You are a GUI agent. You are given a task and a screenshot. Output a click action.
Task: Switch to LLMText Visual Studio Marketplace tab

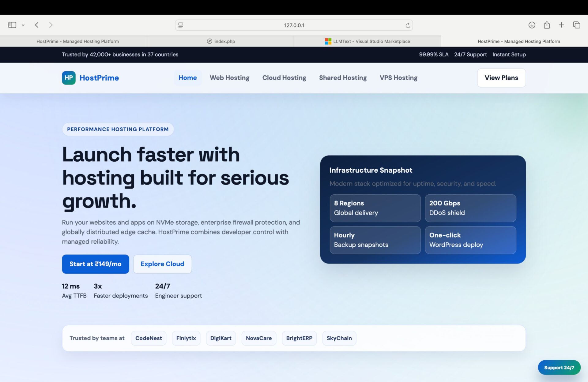[x=367, y=41]
